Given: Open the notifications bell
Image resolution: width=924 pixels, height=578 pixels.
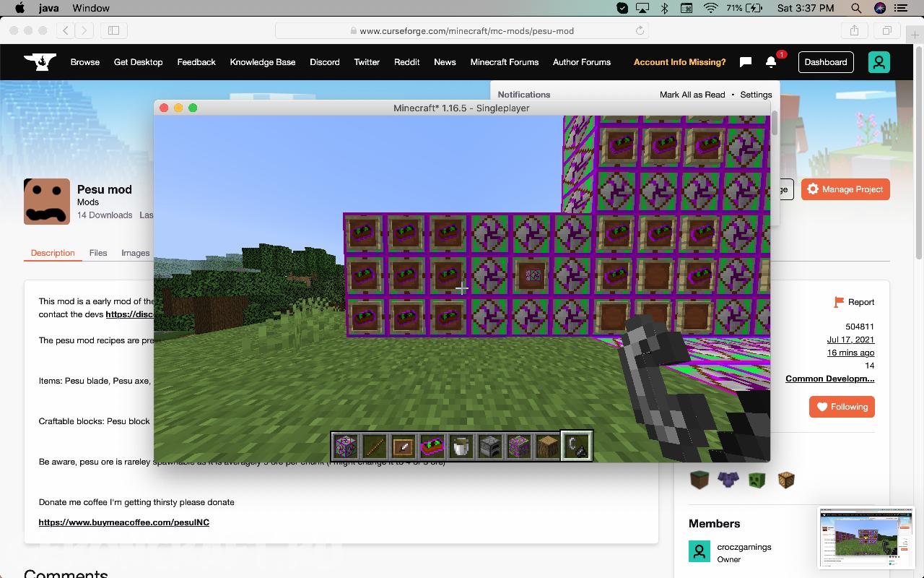Looking at the screenshot, I should (x=771, y=62).
